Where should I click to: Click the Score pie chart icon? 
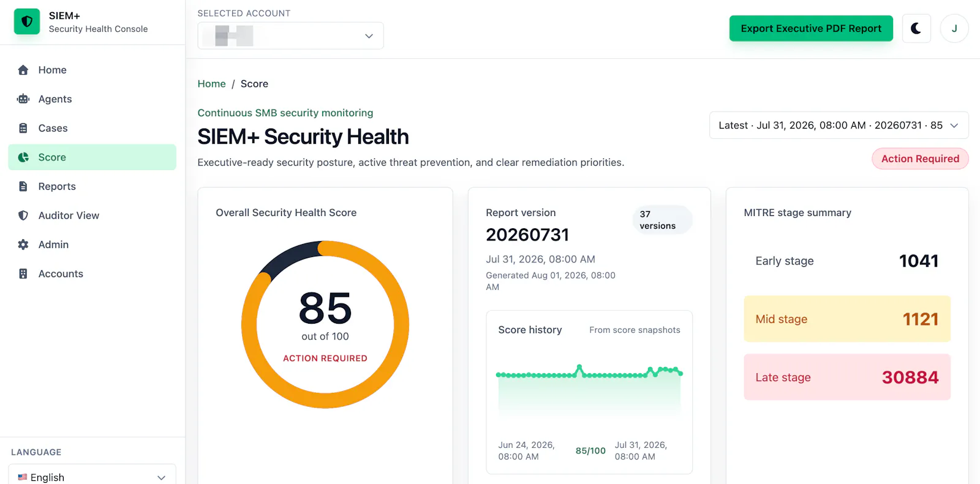point(23,157)
